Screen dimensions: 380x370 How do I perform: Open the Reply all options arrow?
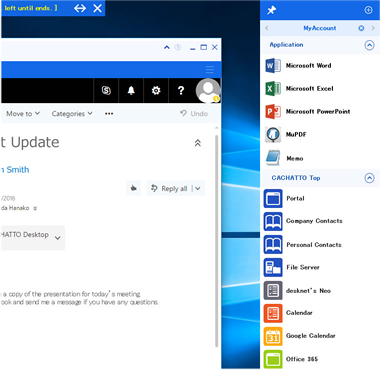tap(198, 189)
